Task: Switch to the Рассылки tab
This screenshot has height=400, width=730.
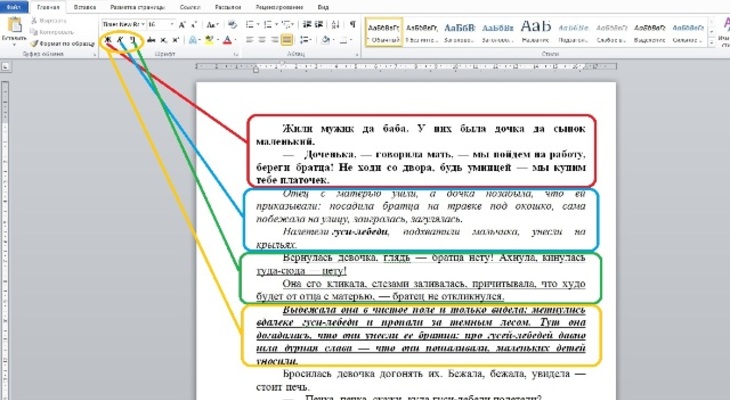Action: click(x=228, y=7)
